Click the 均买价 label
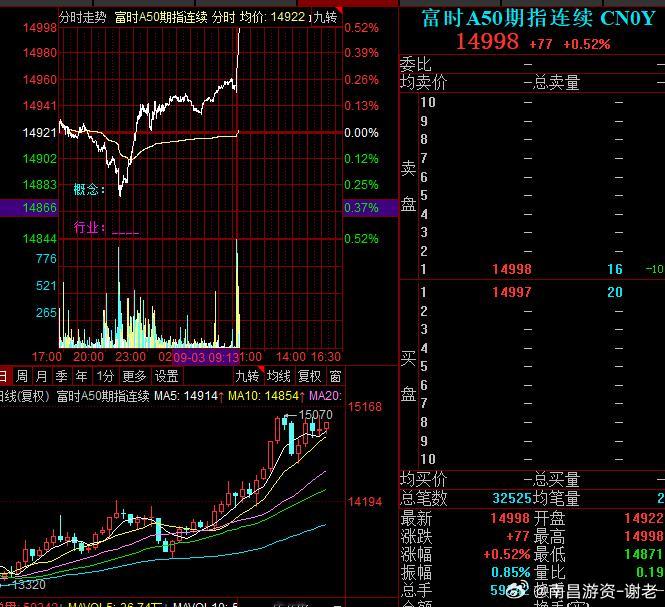 coord(423,479)
